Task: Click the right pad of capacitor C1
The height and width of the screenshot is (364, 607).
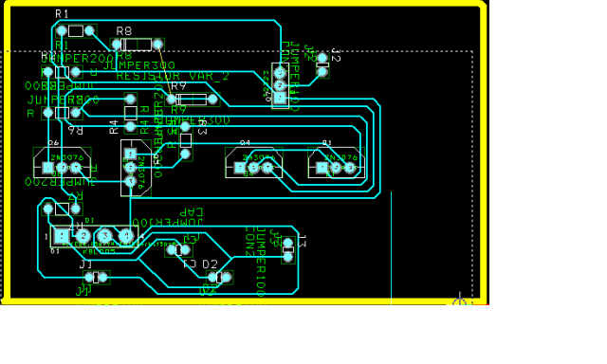Action: point(186,250)
